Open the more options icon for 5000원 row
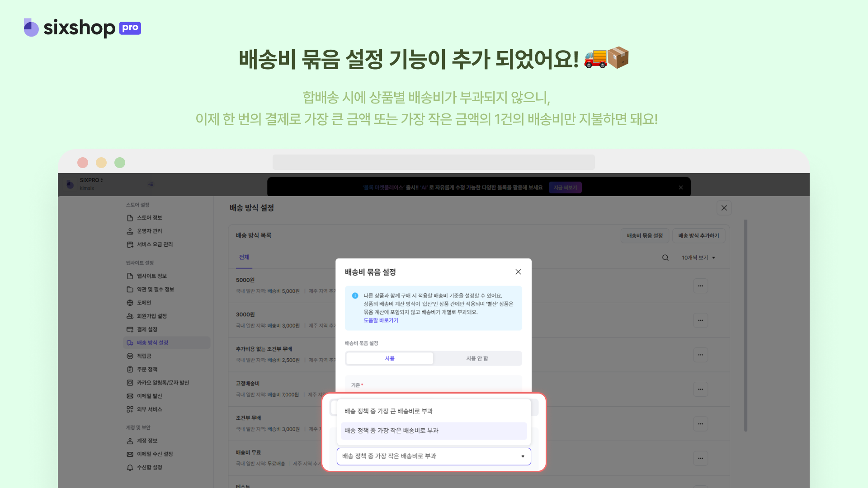The height and width of the screenshot is (488, 868). click(x=700, y=286)
